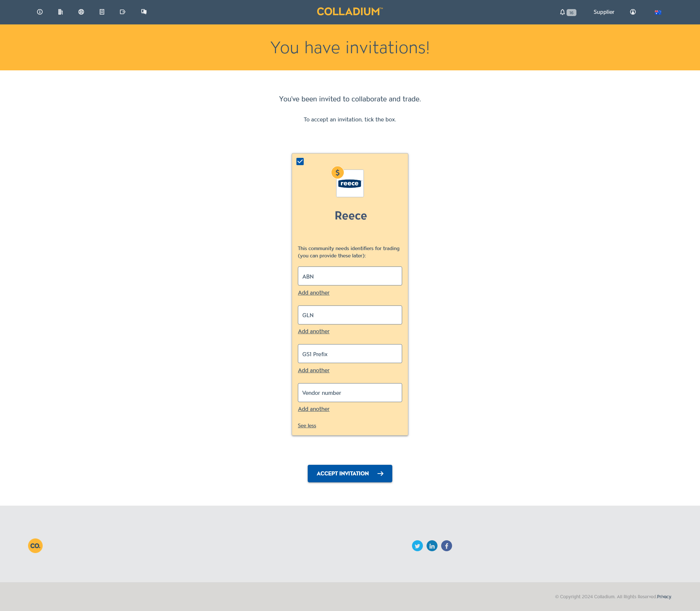Click the document list icon
Screen dimensions: 700x611
click(x=102, y=12)
